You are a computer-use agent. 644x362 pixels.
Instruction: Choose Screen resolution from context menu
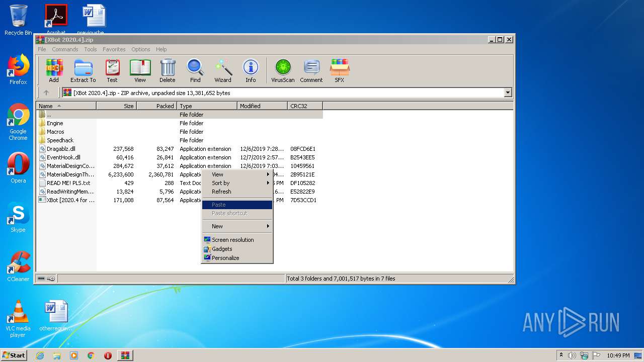pyautogui.click(x=237, y=240)
